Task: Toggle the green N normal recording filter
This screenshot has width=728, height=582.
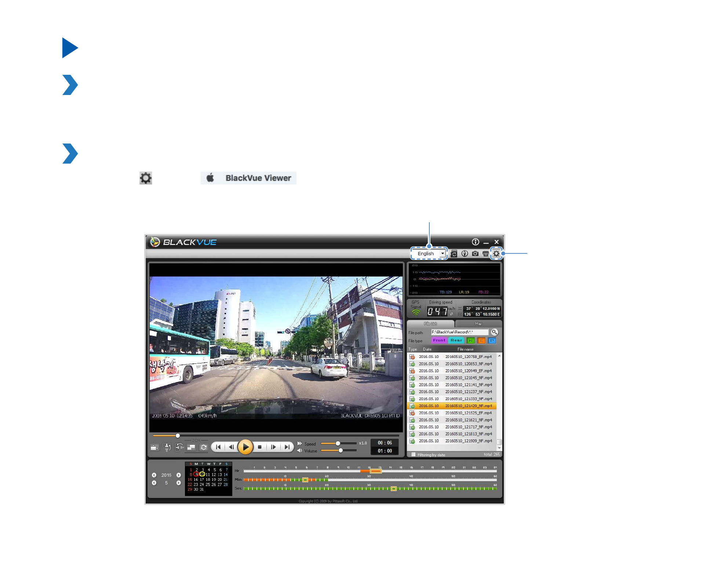Action: [x=471, y=341]
